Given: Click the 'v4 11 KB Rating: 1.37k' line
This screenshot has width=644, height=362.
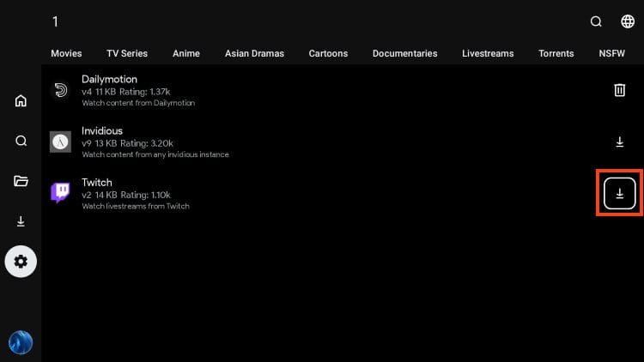Looking at the screenshot, I should click(125, 92).
